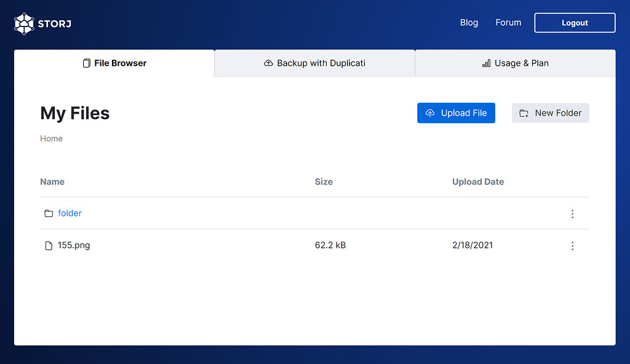
Task: Click the 2/18/2021 upload date
Action: 472,245
